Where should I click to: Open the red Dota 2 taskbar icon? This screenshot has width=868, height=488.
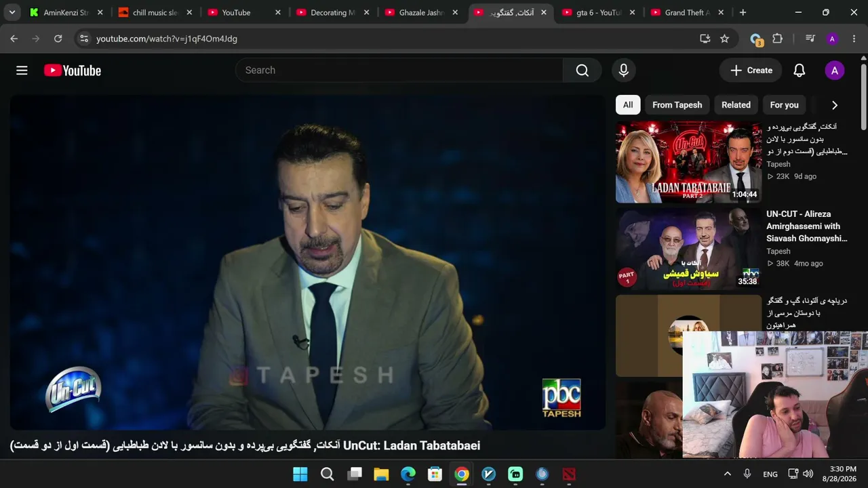pyautogui.click(x=569, y=474)
